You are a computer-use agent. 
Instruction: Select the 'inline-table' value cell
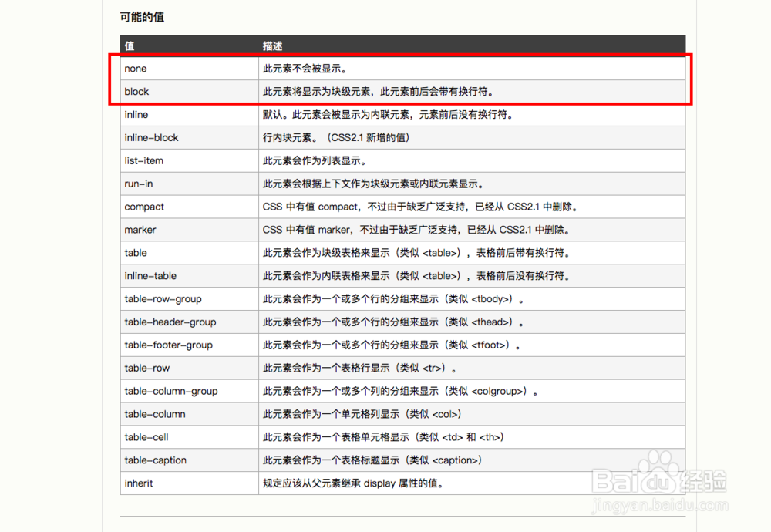[190, 276]
